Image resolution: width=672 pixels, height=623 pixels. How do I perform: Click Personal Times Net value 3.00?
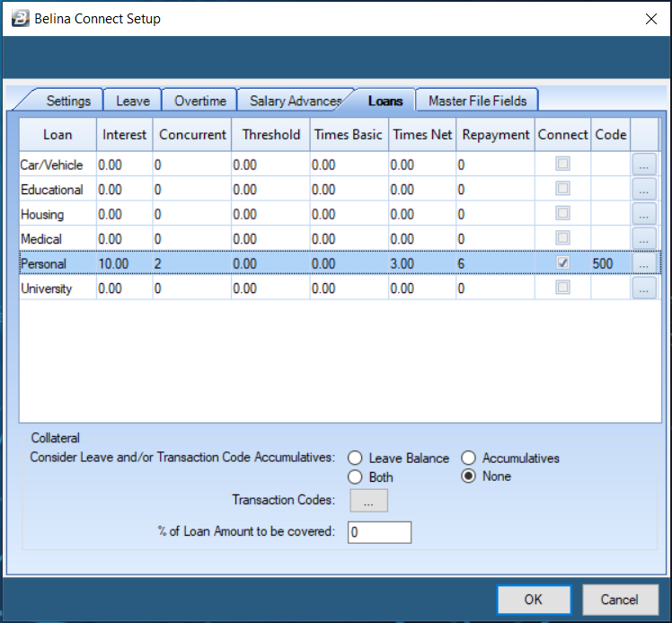[x=422, y=263]
